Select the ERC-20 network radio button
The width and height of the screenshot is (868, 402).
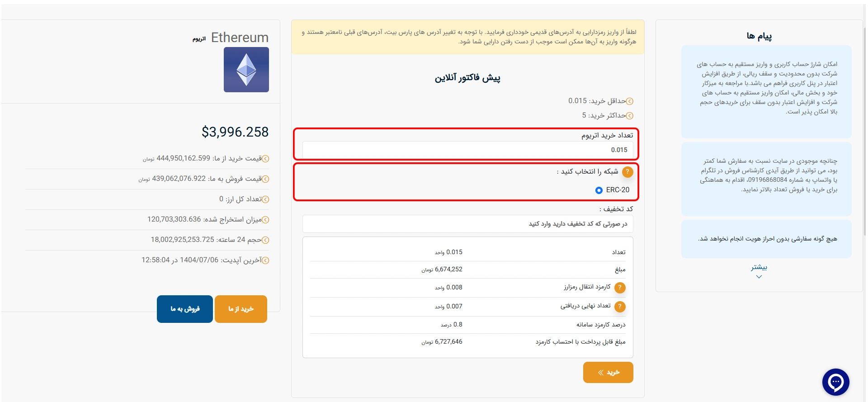(599, 190)
